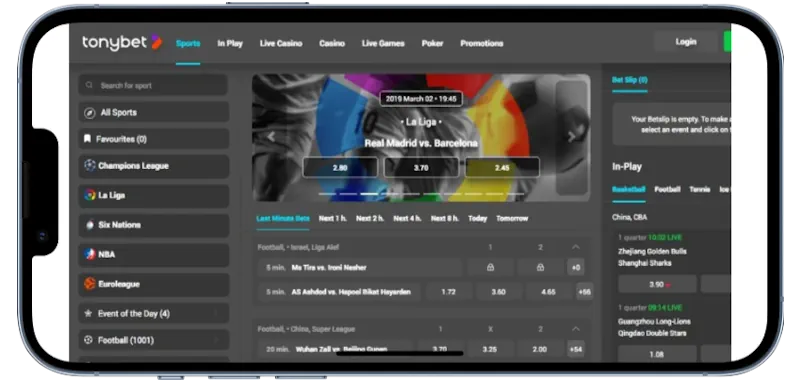800x380 pixels.
Task: Click the Football soccer ball icon
Action: [x=88, y=340]
